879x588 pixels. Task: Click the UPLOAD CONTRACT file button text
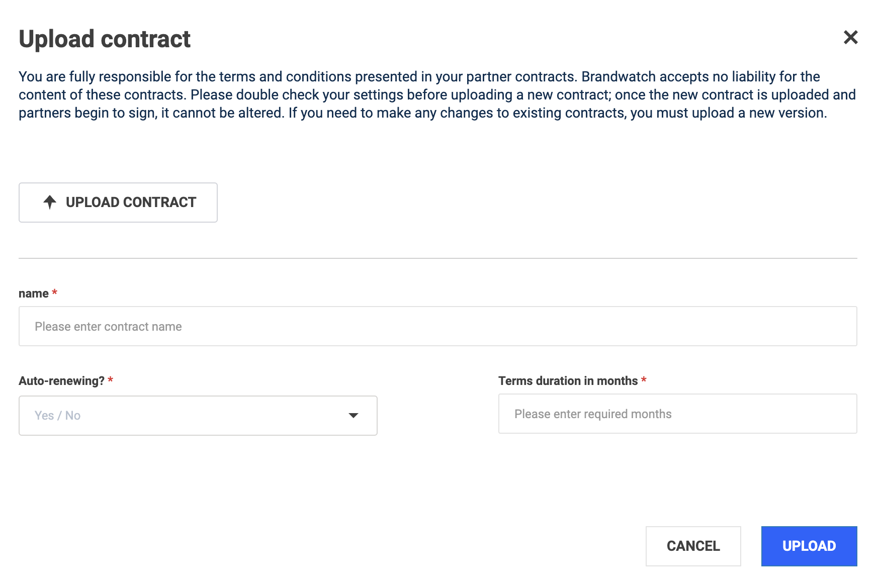pyautogui.click(x=131, y=202)
